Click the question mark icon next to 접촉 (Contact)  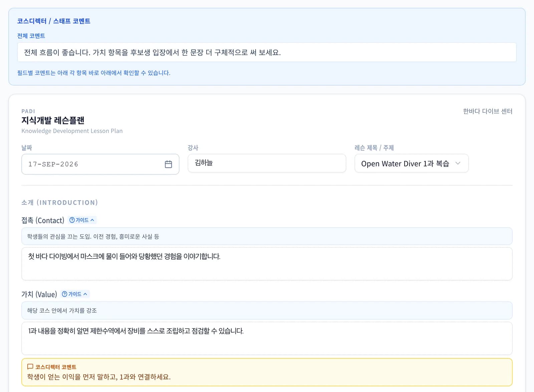pos(72,220)
